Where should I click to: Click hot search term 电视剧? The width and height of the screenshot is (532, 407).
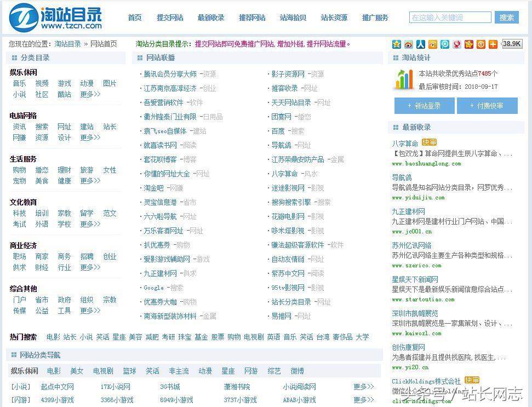[254, 337]
